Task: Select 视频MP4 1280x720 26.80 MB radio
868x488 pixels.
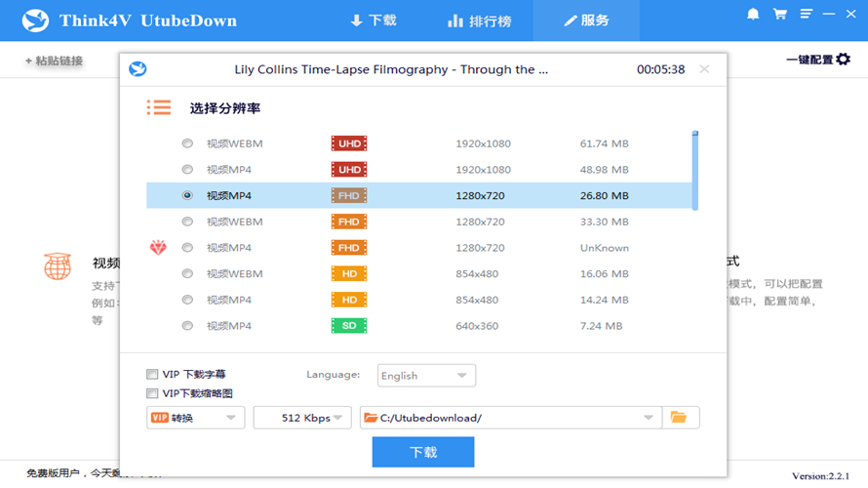Action: [x=187, y=195]
